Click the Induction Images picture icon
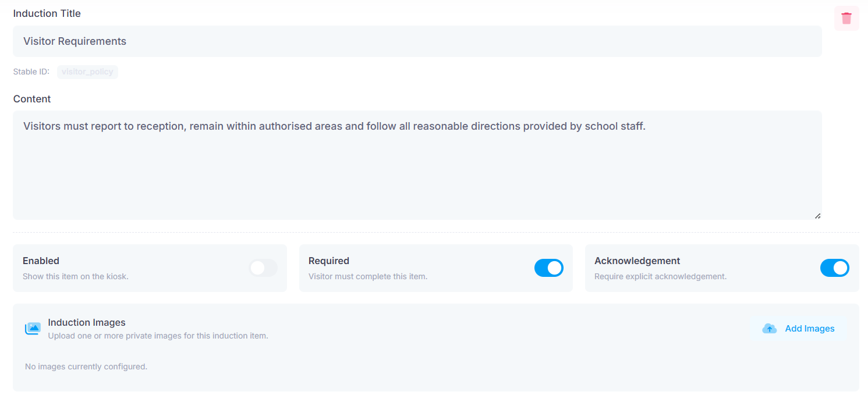This screenshot has width=868, height=406. click(33, 329)
